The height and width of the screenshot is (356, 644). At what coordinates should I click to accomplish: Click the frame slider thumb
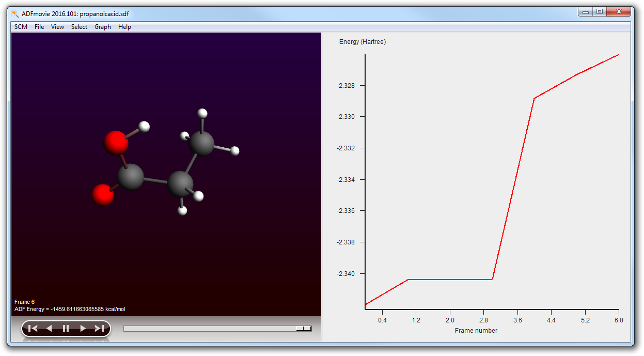point(304,328)
